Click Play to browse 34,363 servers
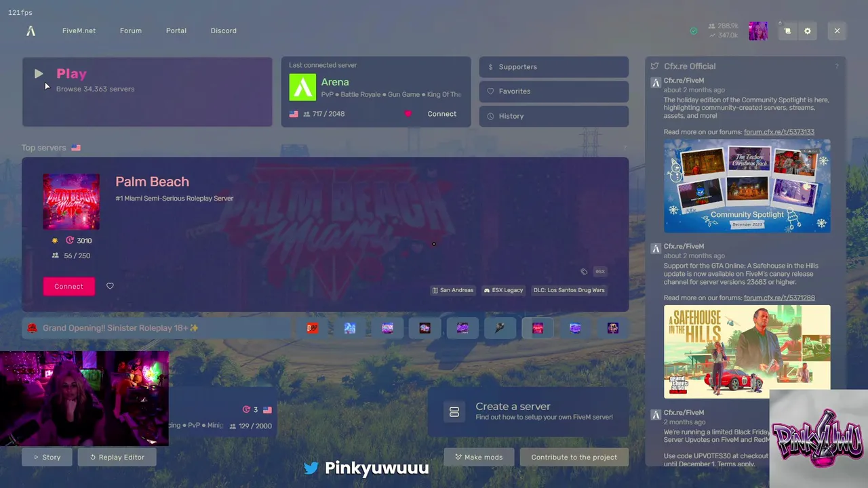 (147, 91)
